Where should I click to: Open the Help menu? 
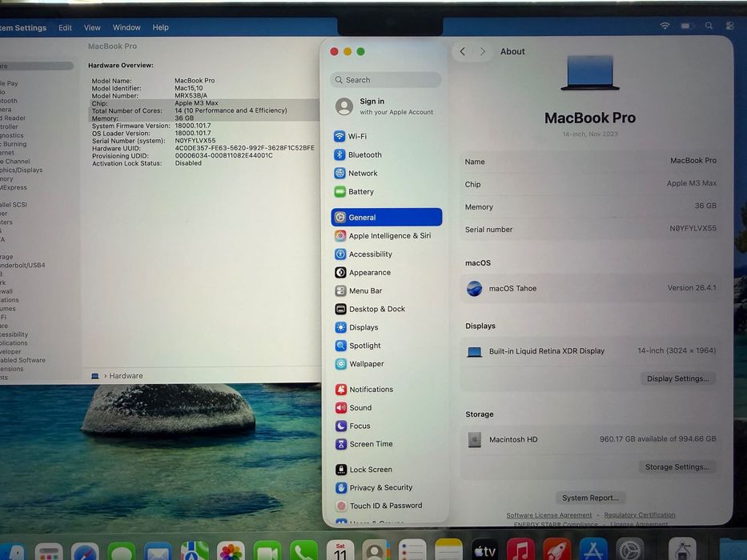click(161, 28)
